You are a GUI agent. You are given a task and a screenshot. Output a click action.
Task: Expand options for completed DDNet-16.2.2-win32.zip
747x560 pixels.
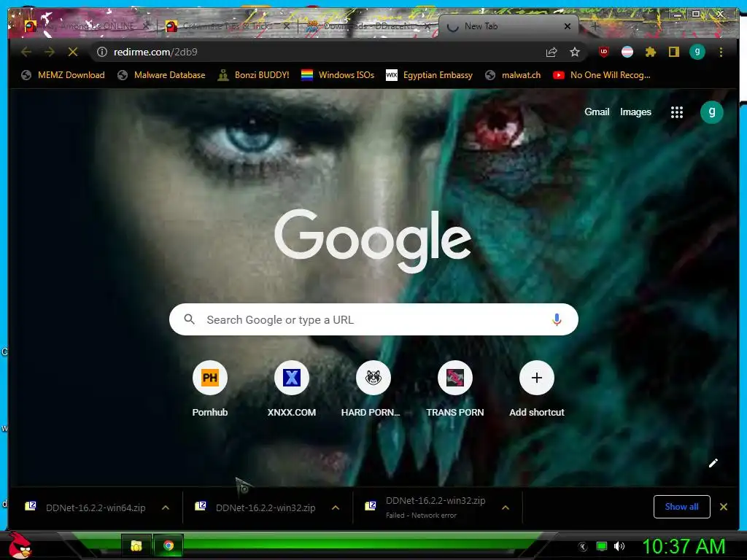(x=336, y=507)
